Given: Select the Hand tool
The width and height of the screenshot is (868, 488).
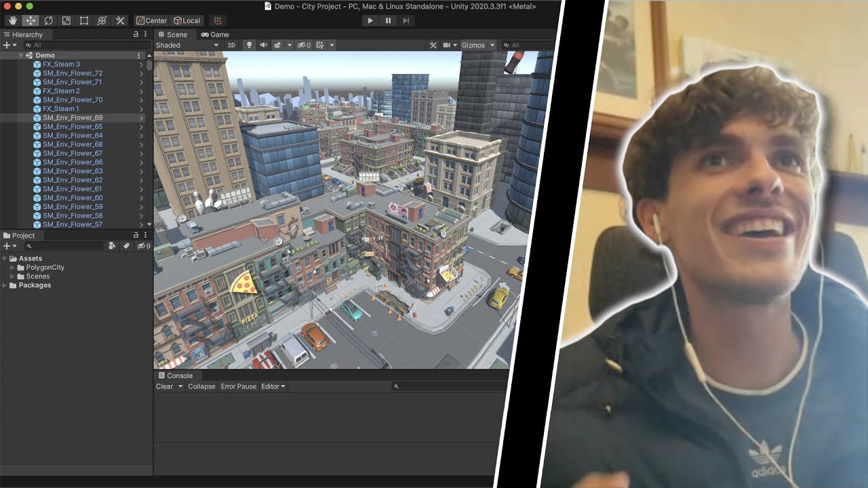Looking at the screenshot, I should (x=12, y=20).
